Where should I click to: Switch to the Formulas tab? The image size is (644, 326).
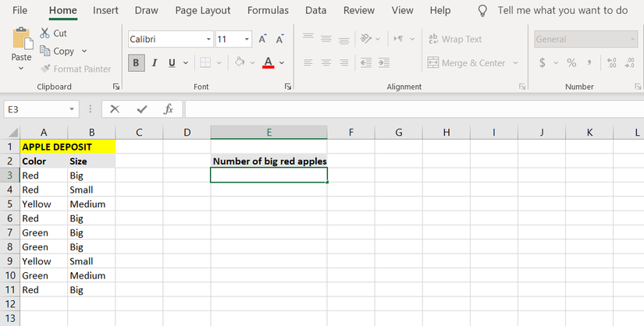pos(268,10)
